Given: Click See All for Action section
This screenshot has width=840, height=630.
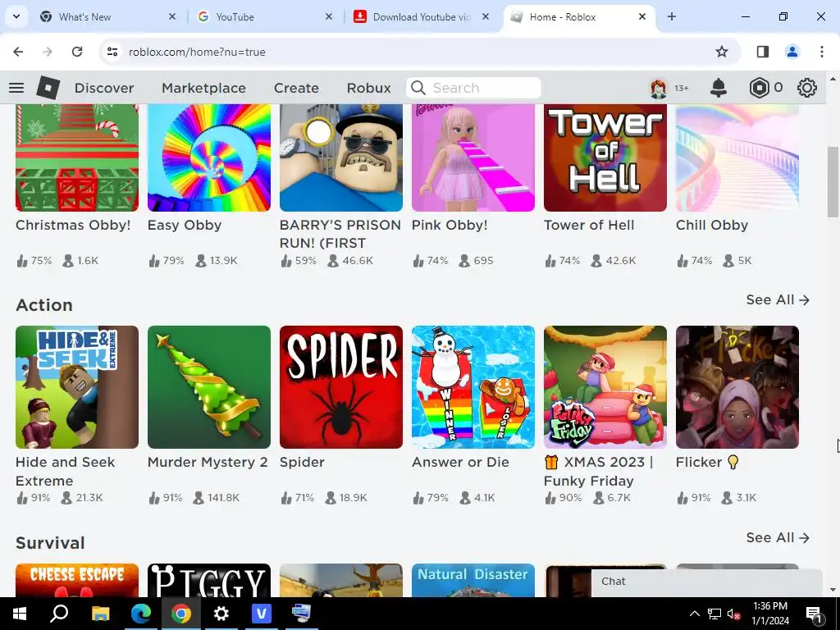Looking at the screenshot, I should [778, 300].
